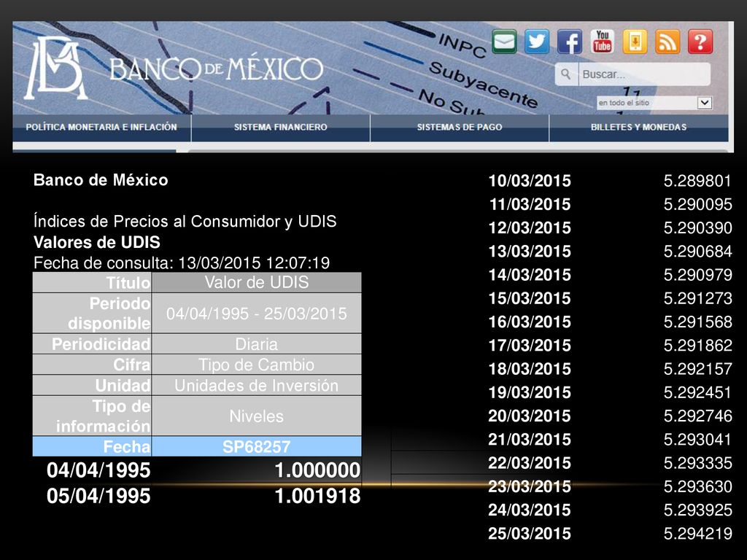Open the orange RSS feed icon

(667, 42)
